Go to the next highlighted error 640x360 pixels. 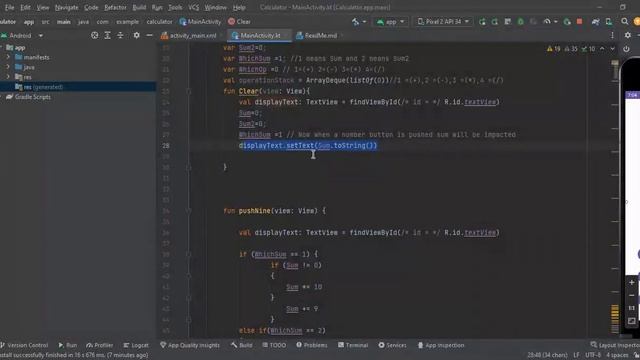[612, 49]
